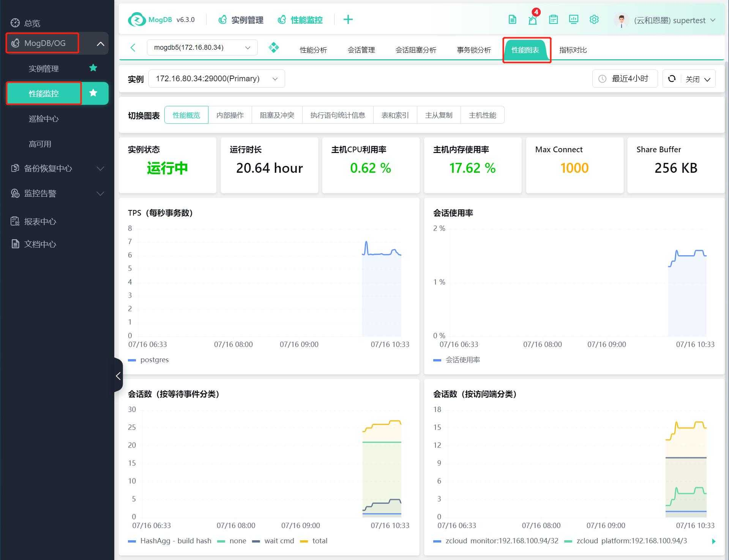
Task: Select 性能监控 in the sidebar
Action: coord(44,93)
